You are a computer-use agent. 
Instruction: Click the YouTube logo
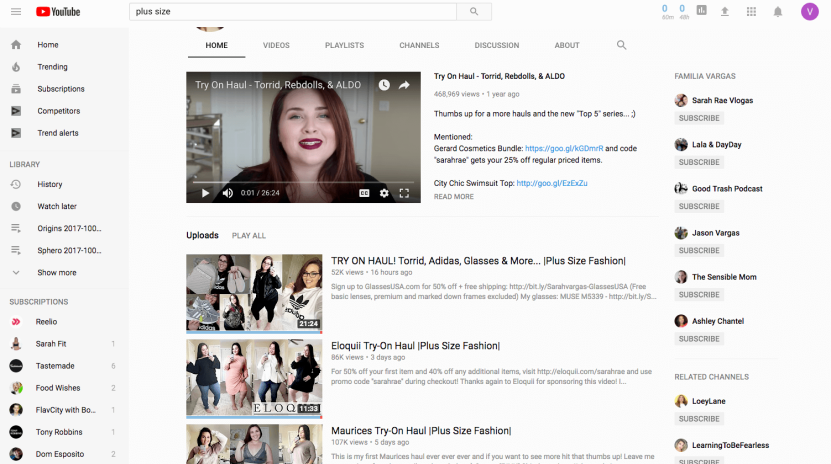click(58, 11)
